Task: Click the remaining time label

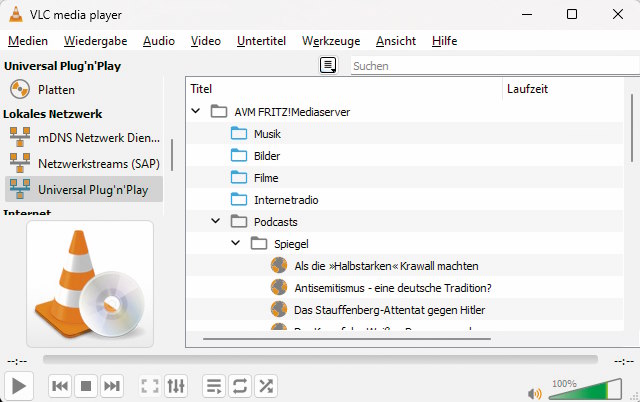Action: tap(624, 362)
